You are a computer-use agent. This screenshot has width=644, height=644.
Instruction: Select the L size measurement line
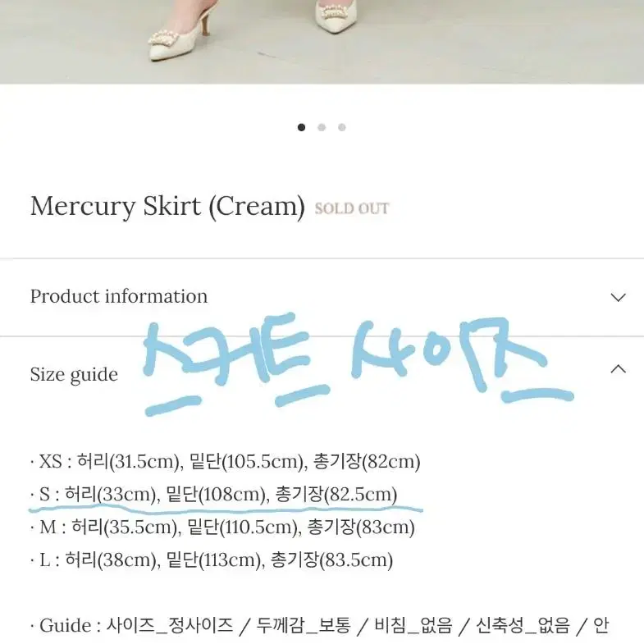(212, 560)
